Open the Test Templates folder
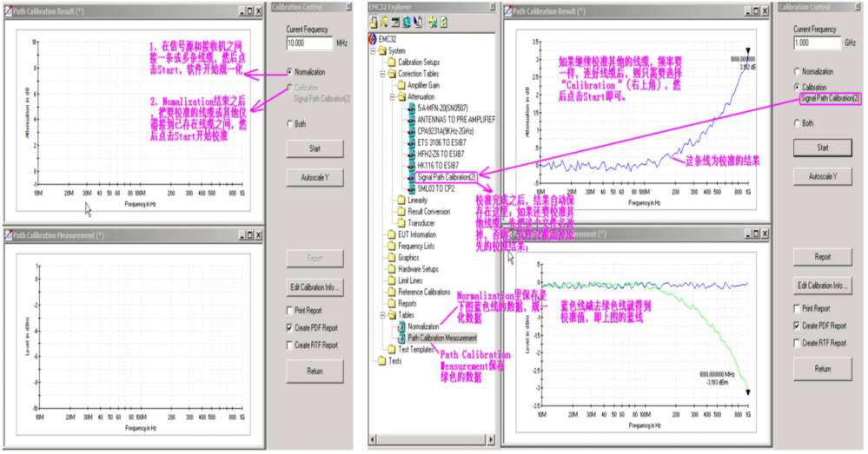The width and height of the screenshot is (868, 454). tap(415, 350)
